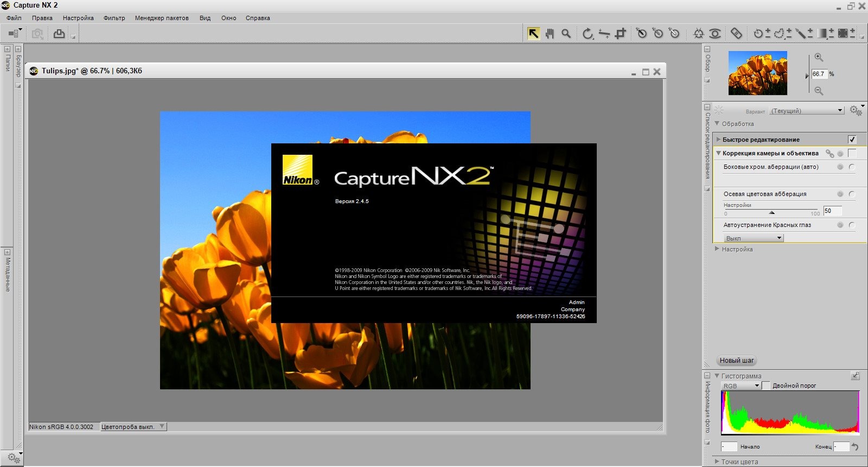
Task: Click the chain link icon in Коррекция камеры row
Action: 829,154
